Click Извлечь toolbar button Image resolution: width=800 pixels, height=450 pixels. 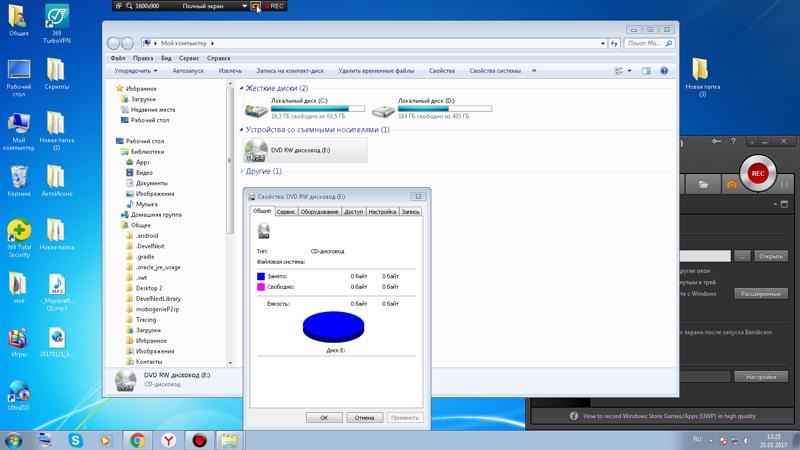(x=230, y=71)
